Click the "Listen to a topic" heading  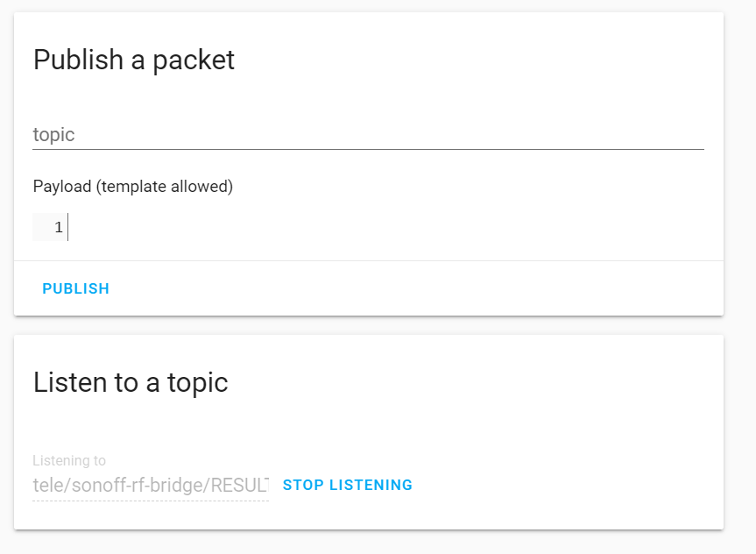pos(131,382)
